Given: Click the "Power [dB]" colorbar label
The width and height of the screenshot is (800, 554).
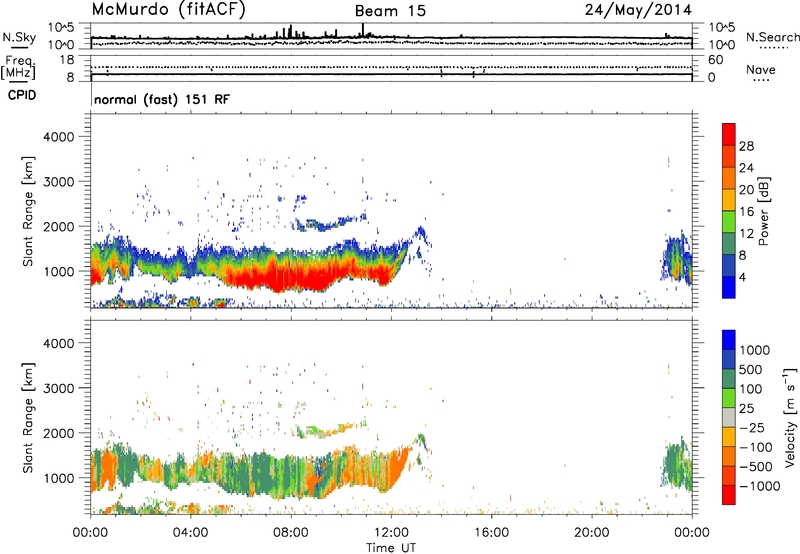Looking at the screenshot, I should (x=764, y=211).
